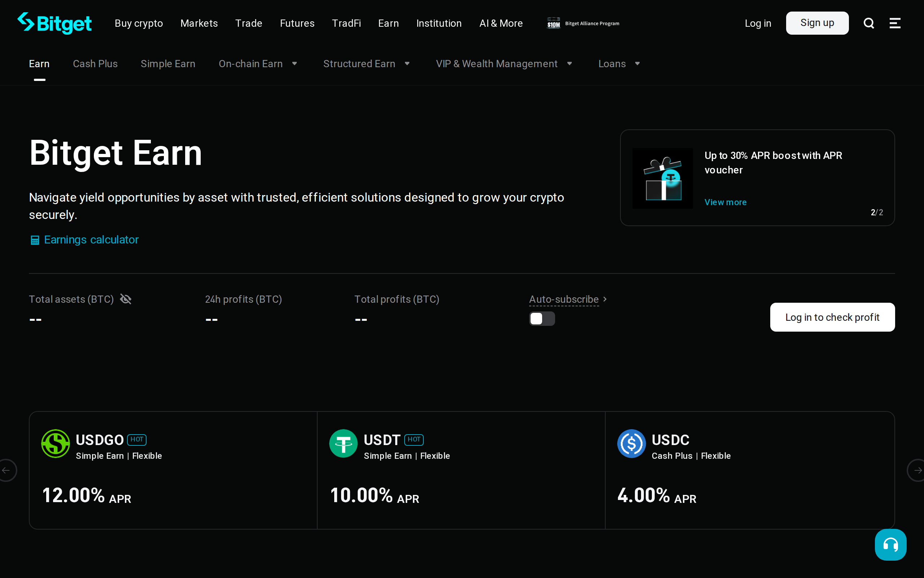924x578 pixels.
Task: Enable the Auto-subscribe switch
Action: pos(542,318)
